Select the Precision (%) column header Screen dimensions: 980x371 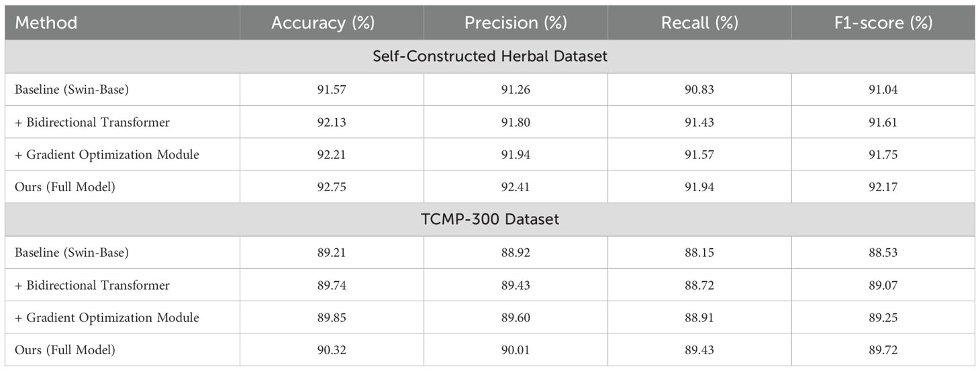pyautogui.click(x=516, y=23)
